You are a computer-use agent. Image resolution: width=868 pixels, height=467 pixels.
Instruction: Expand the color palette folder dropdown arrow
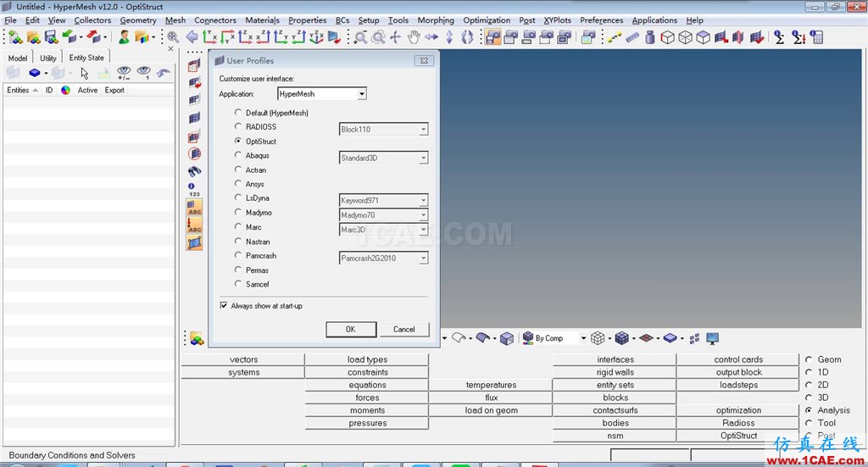[153, 37]
